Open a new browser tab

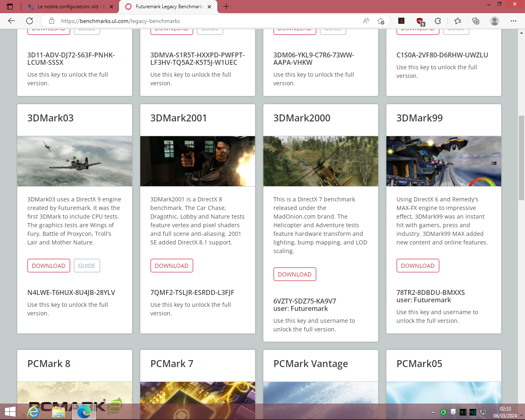tap(226, 7)
